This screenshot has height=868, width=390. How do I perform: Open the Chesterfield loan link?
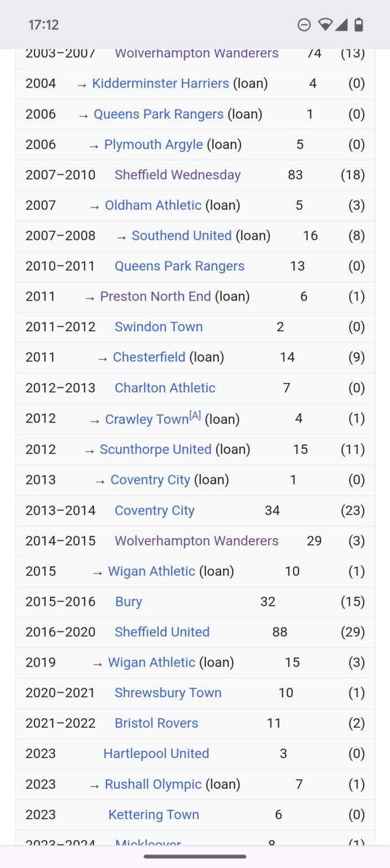coord(149,357)
